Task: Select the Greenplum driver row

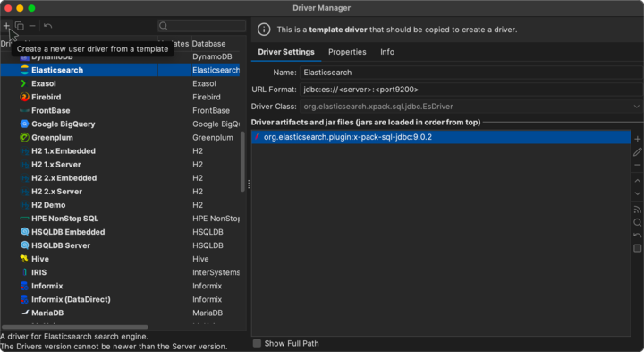Action: [x=120, y=137]
